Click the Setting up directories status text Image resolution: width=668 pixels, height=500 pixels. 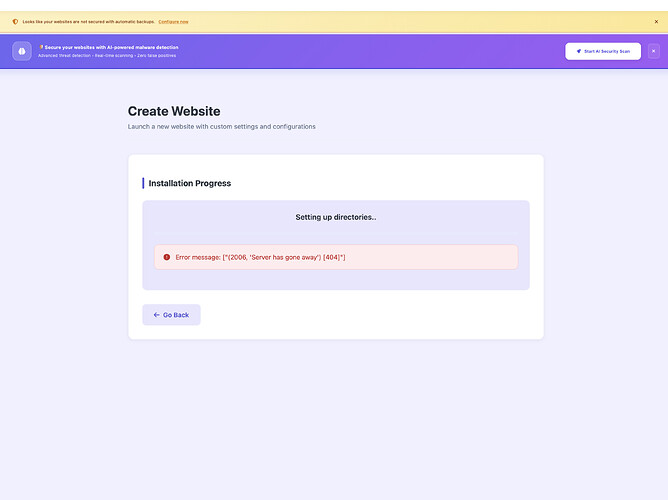335,217
